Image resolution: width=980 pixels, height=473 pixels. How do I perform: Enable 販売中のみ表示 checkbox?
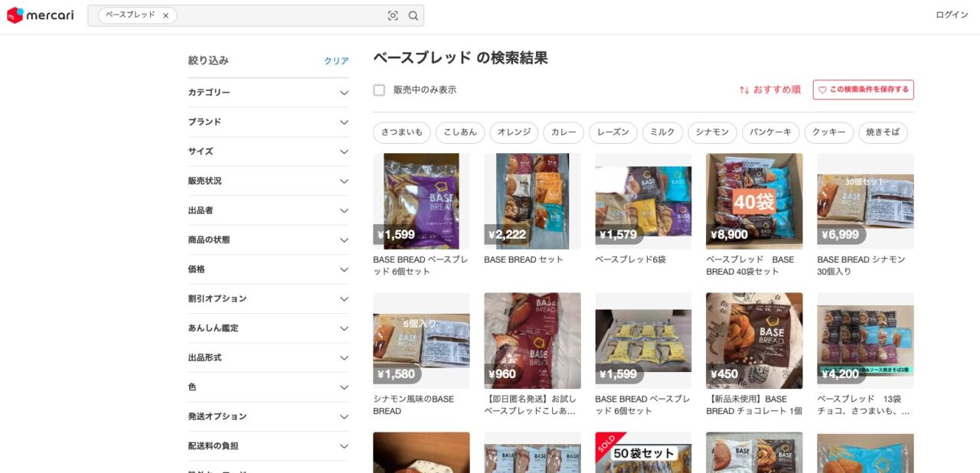[x=379, y=90]
